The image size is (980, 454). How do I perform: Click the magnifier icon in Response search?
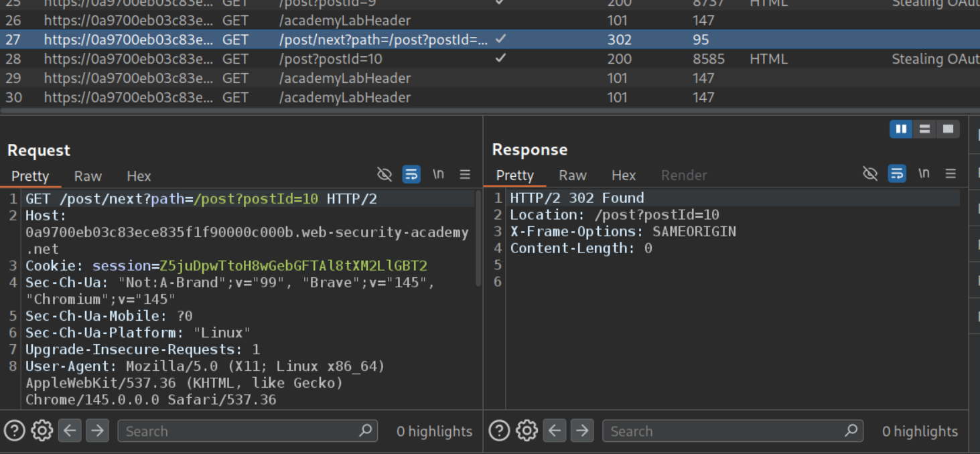pyautogui.click(x=851, y=431)
